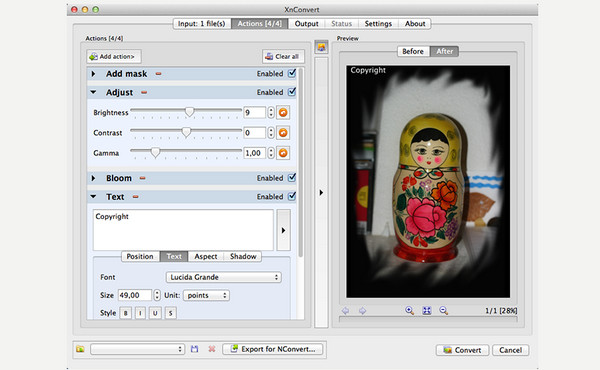600x370 pixels.
Task: Switch to the Output tab
Action: point(307,24)
